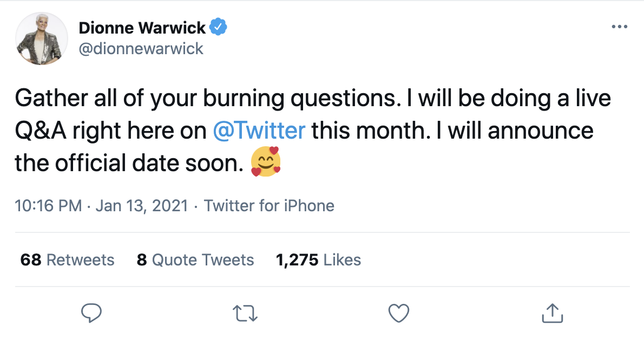Open the Twitter for iPhone source link
The image size is (644, 338).
pos(269,206)
